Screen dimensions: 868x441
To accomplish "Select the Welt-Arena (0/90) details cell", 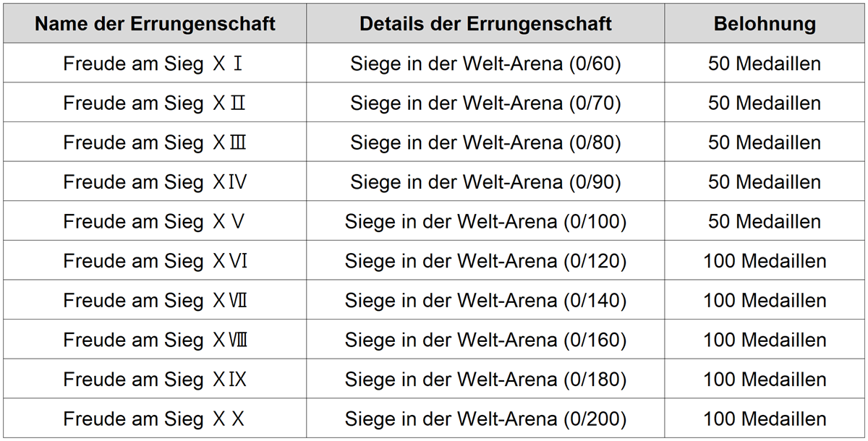I will (485, 181).
